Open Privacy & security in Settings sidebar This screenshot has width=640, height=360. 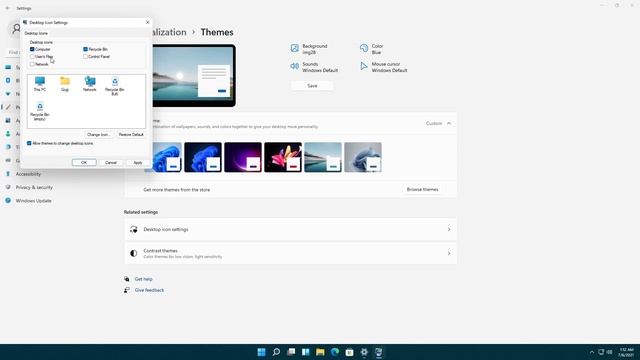click(34, 187)
